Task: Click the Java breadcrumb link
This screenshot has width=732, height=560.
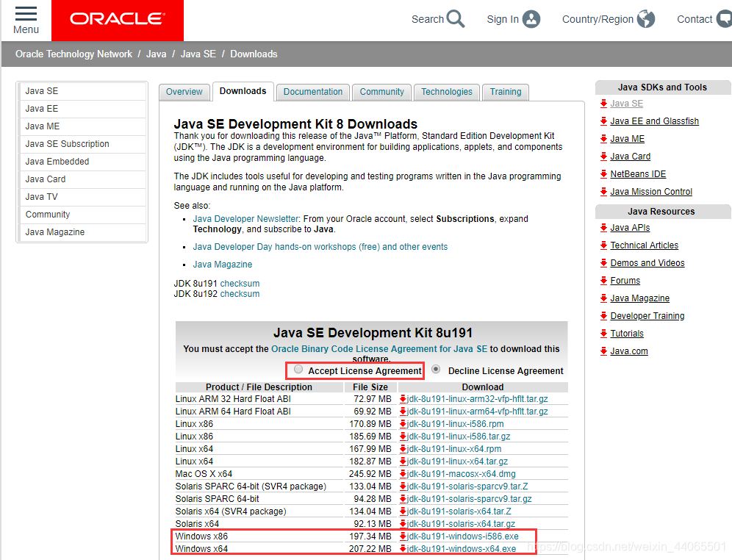Action: 156,54
